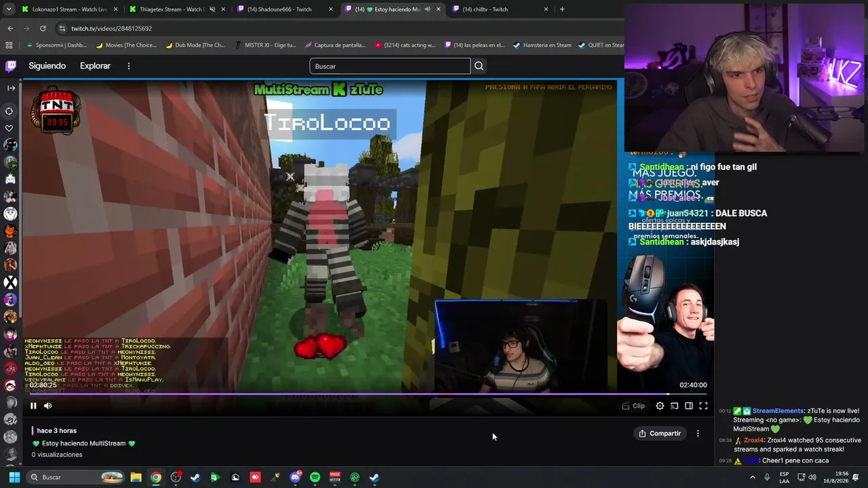Open site info icon in address bar
The height and width of the screenshot is (488, 868).
point(62,28)
